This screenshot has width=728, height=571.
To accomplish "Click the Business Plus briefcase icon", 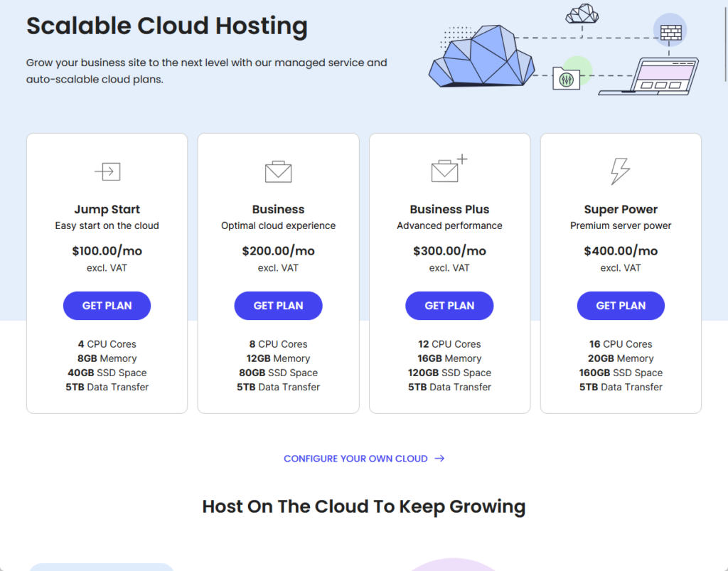I will 449,168.
